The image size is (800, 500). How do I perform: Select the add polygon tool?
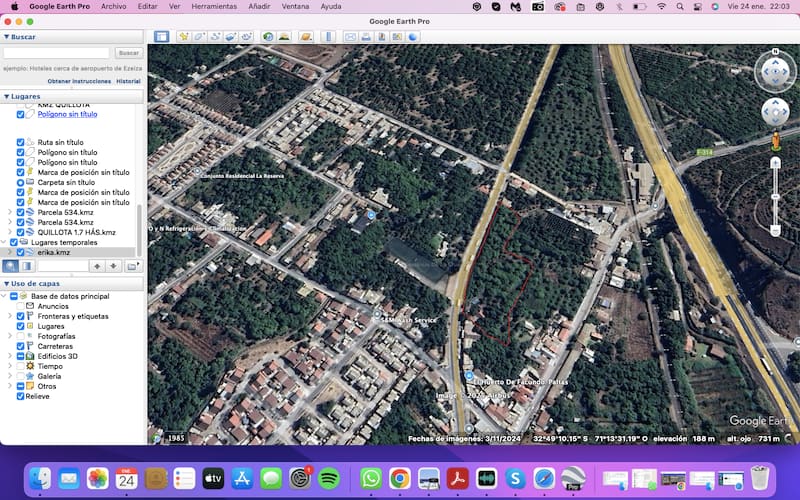199,37
